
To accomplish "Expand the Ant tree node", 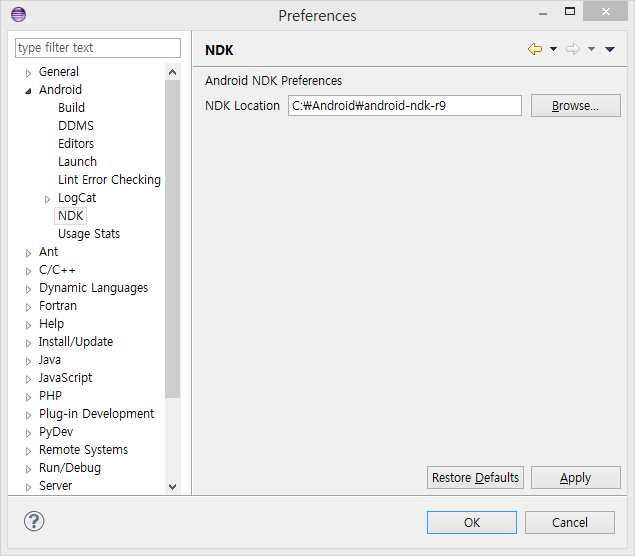I will coord(28,253).
